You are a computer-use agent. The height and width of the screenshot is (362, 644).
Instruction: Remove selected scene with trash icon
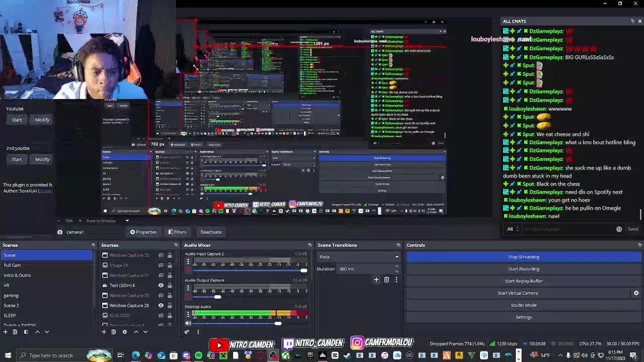pos(15,332)
